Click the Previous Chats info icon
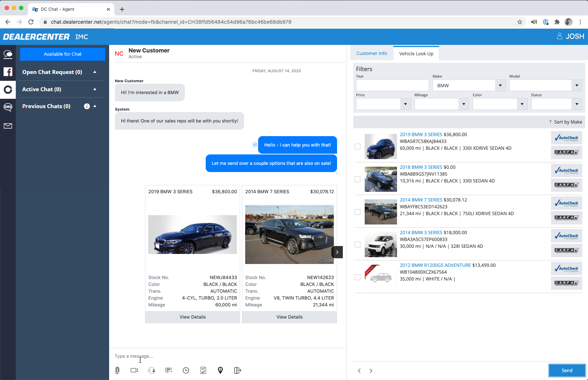The height and width of the screenshot is (380, 588). point(87,106)
